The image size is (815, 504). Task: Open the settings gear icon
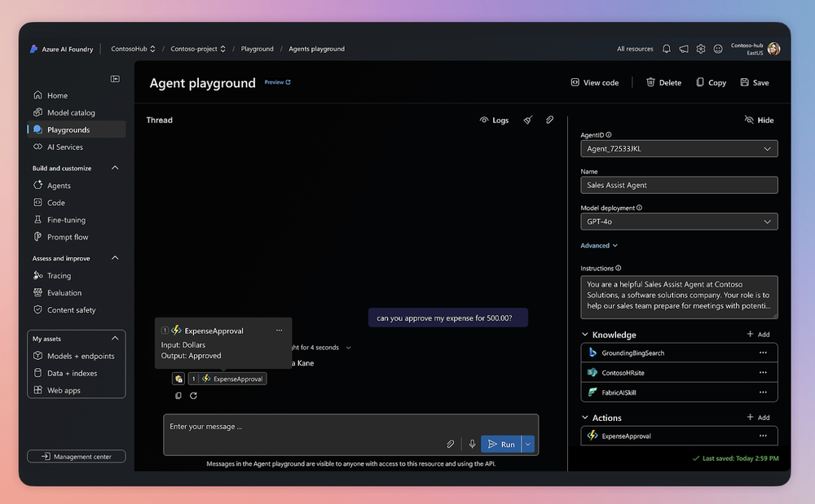click(x=701, y=49)
